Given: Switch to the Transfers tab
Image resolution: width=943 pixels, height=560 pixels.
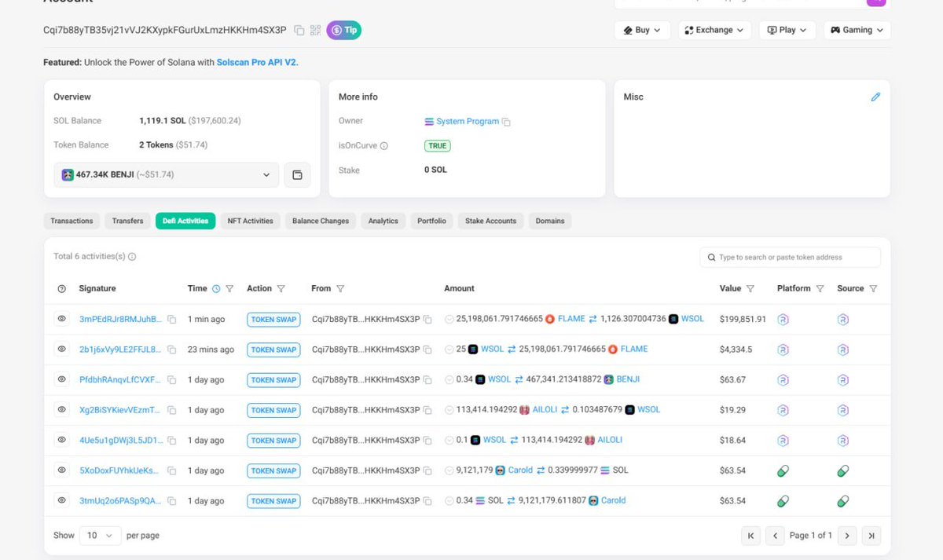Looking at the screenshot, I should [x=127, y=221].
